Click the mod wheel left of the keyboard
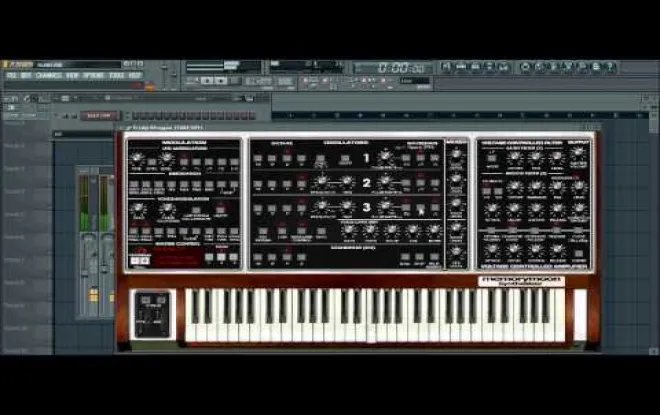The width and height of the screenshot is (660, 415). point(160,321)
